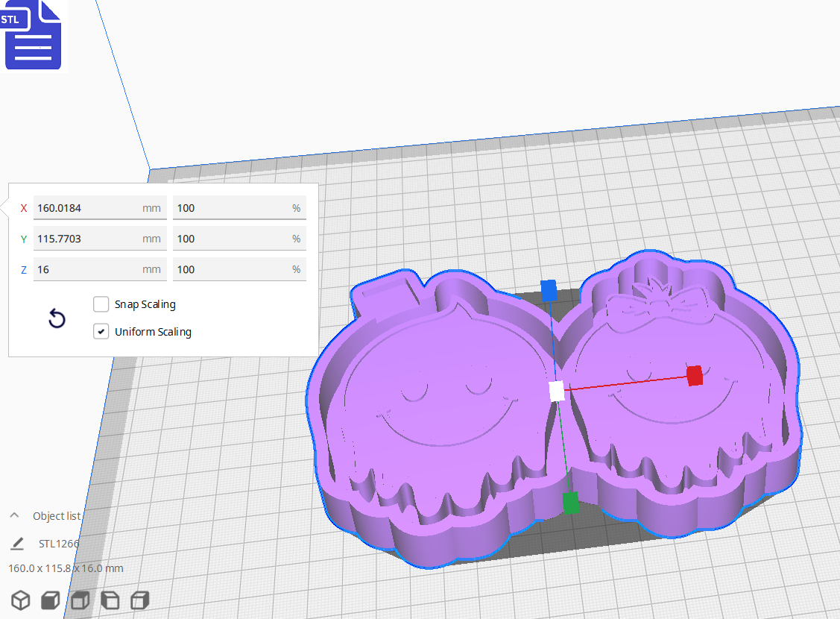Screen dimensions: 840x619
Task: Collapse the Object list panel
Action: click(13, 515)
